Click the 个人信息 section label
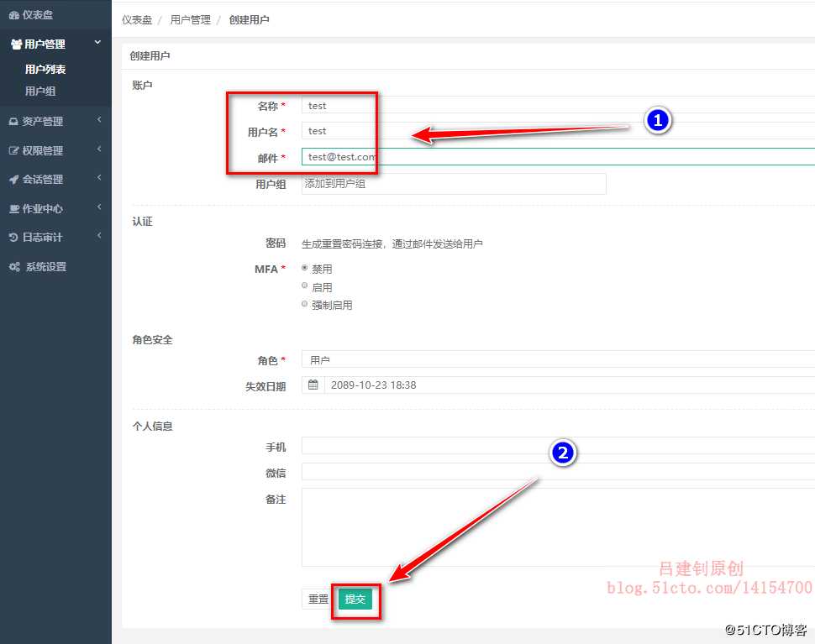This screenshot has height=644, width=815. [x=152, y=427]
